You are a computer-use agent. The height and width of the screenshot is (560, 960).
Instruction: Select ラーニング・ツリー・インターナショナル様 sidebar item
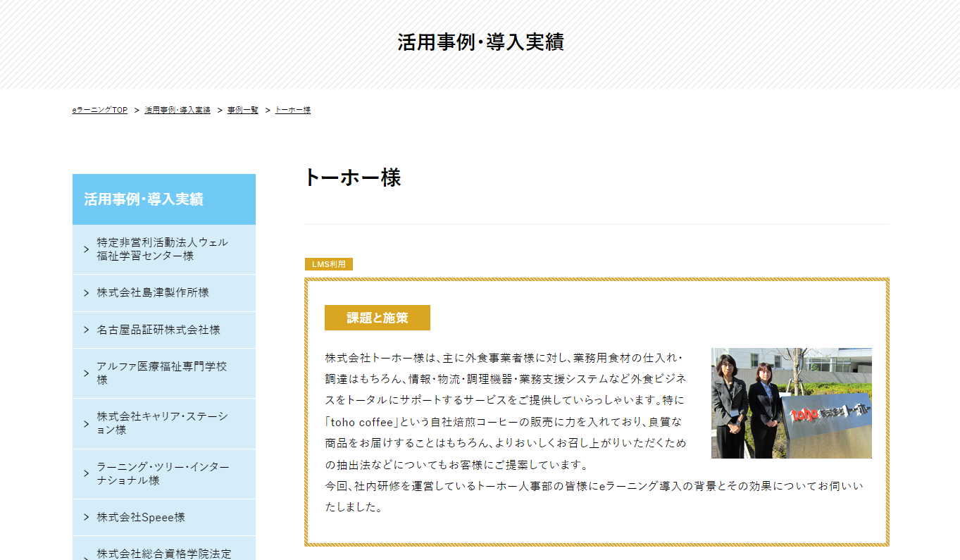pos(163,474)
